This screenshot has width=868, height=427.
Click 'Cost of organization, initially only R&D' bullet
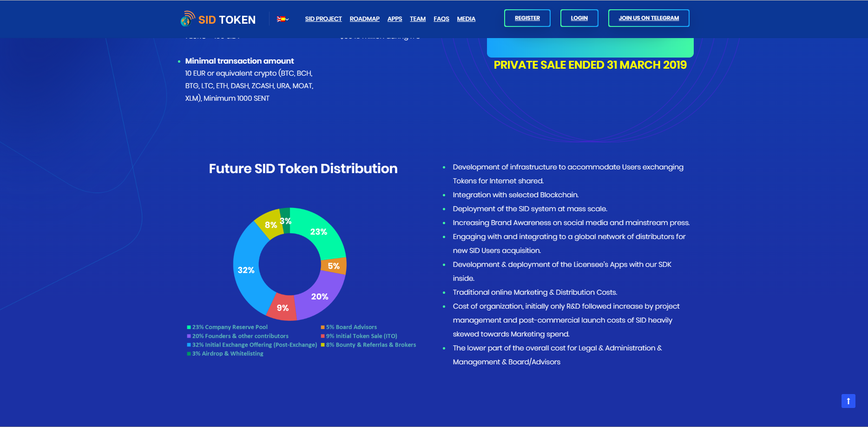click(566, 320)
